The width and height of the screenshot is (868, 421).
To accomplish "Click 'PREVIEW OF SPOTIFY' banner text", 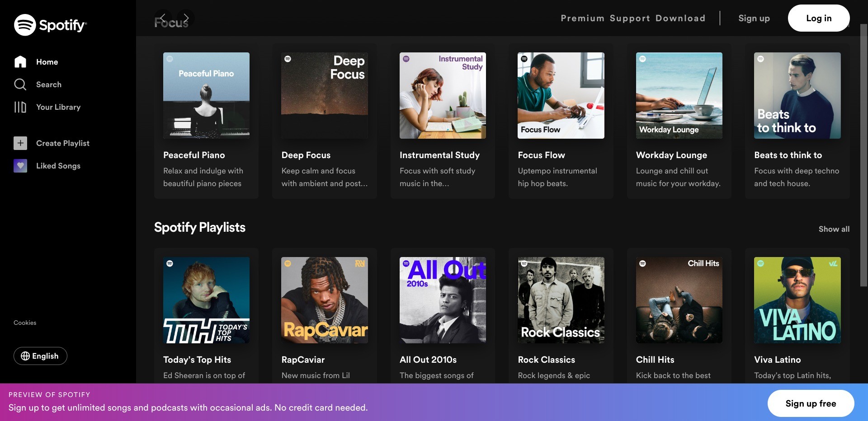I will [x=49, y=394].
